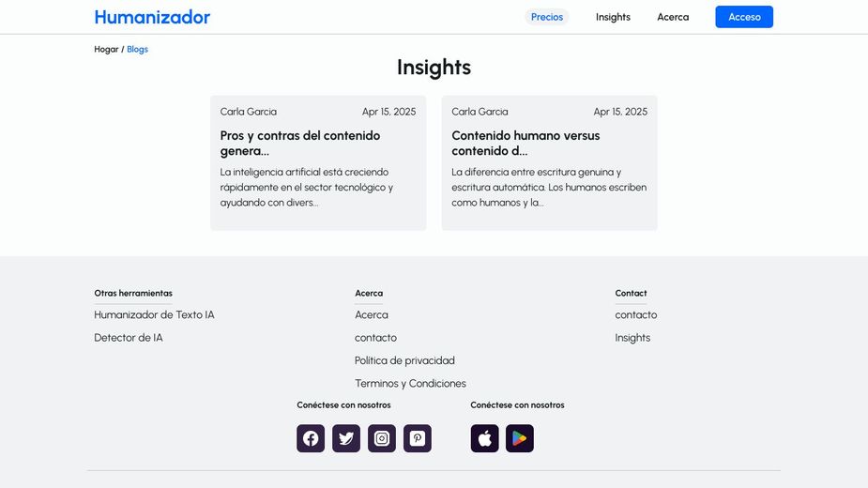This screenshot has width=868, height=488.
Task: Click the Hogar breadcrumb link
Action: [106, 49]
